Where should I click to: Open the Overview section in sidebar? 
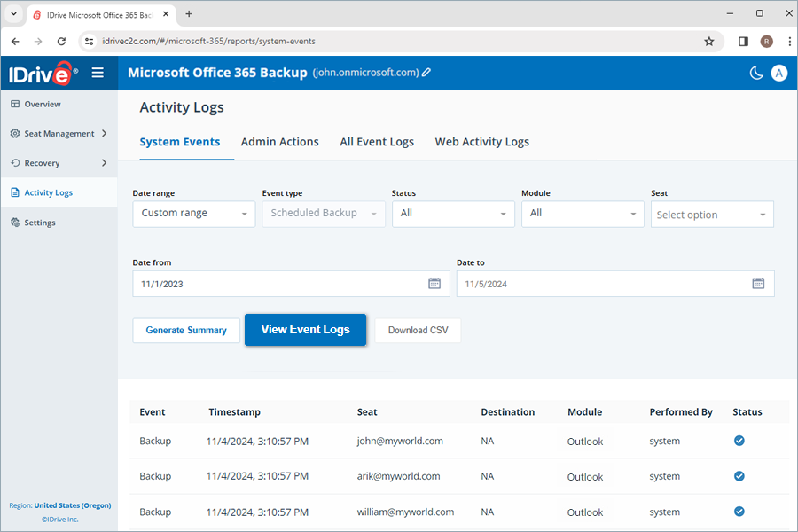pos(40,104)
